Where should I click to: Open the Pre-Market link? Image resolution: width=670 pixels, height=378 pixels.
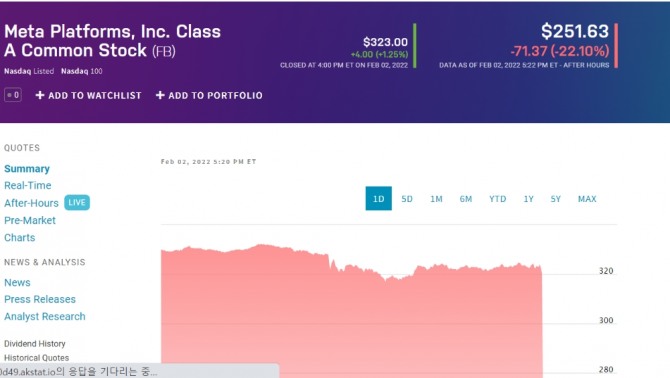coord(30,220)
